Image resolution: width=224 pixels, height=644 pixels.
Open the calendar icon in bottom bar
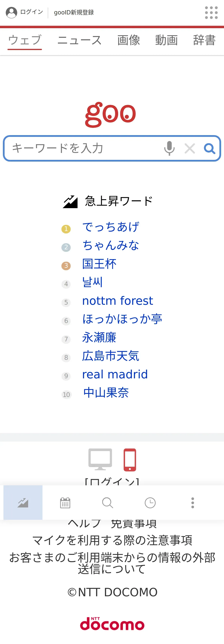(65, 503)
